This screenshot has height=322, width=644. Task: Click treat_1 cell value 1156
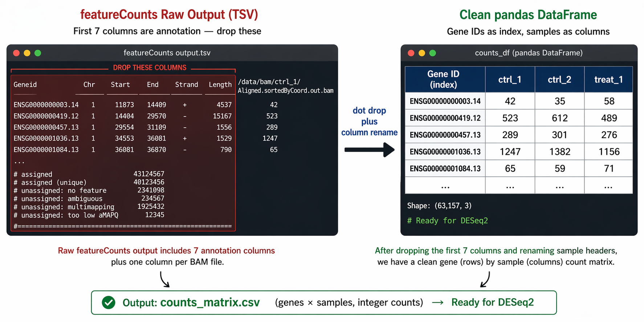point(609,152)
